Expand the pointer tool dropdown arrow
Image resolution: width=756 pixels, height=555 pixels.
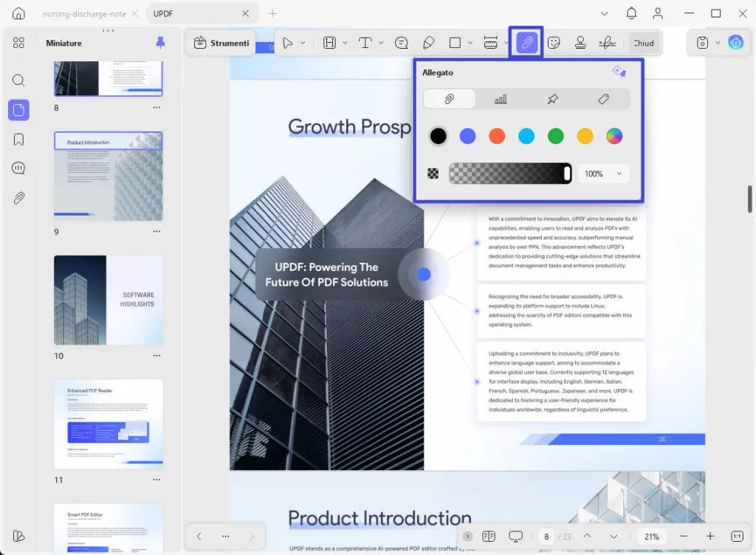click(303, 43)
